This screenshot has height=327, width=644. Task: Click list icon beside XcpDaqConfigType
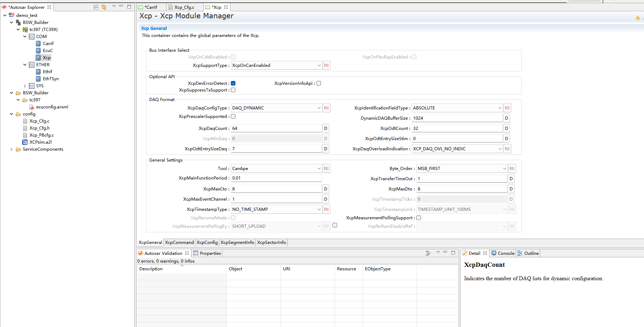coord(327,108)
